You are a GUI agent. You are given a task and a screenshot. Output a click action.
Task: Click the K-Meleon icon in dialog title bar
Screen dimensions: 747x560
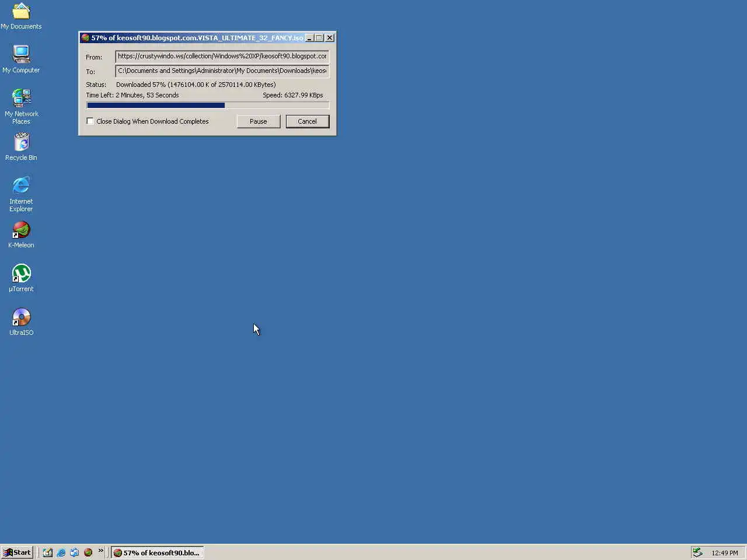pyautogui.click(x=85, y=38)
